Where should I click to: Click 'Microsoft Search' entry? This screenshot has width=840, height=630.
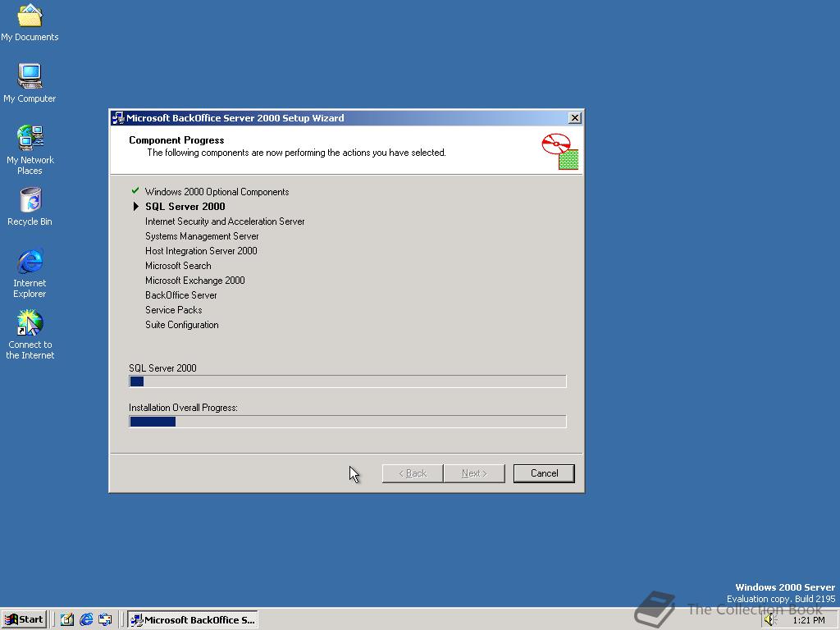click(178, 266)
